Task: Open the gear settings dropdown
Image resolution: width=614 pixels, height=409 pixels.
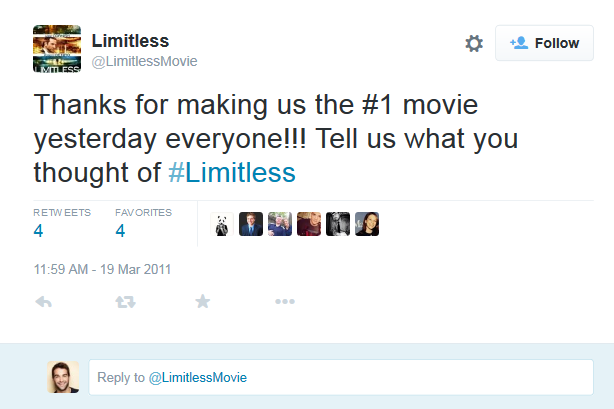Action: coord(474,43)
